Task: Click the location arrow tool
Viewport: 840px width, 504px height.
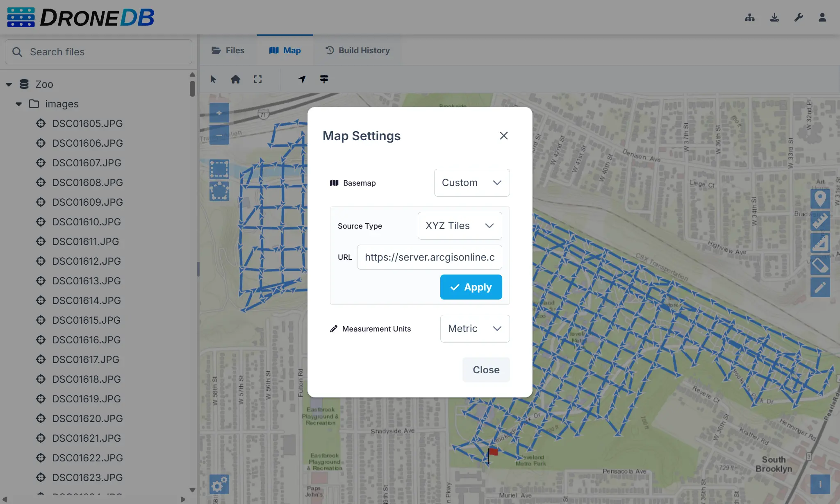Action: click(x=302, y=79)
